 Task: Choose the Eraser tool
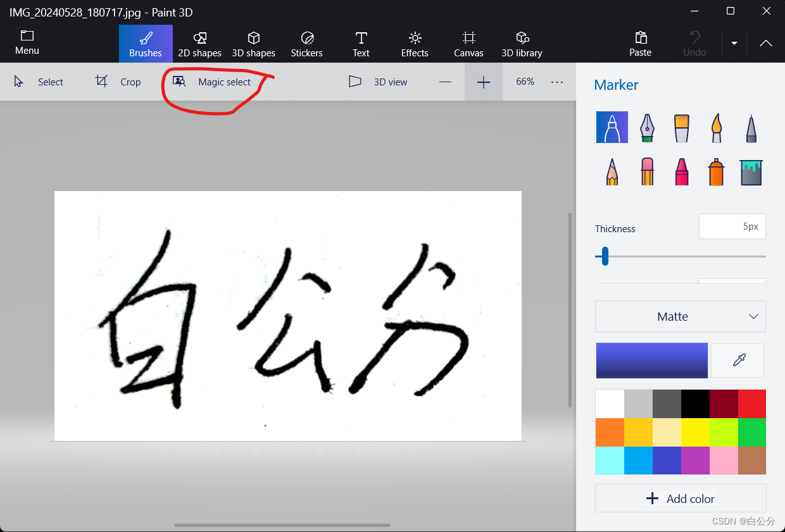click(x=647, y=171)
